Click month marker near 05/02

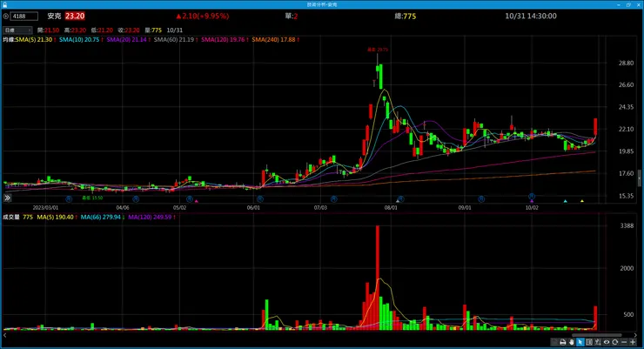point(190,199)
